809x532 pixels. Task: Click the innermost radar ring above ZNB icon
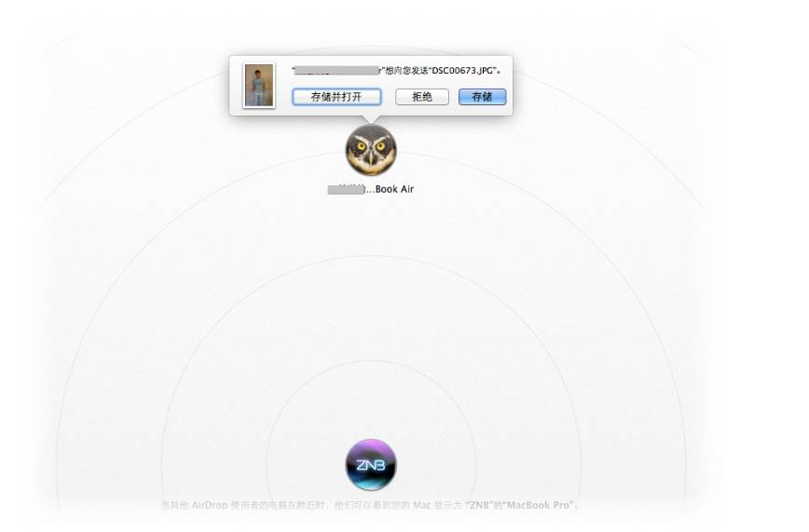[371, 362]
